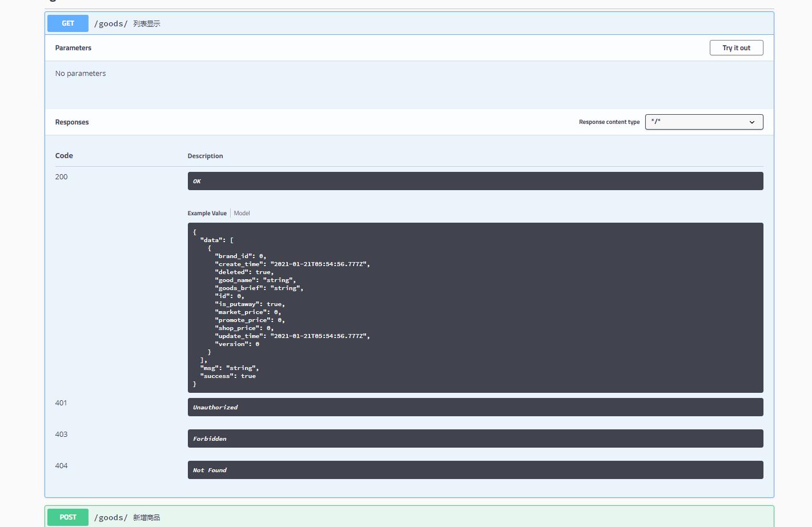Click the "brand_id": 0 line in example
The height and width of the screenshot is (527, 812).
tap(240, 256)
